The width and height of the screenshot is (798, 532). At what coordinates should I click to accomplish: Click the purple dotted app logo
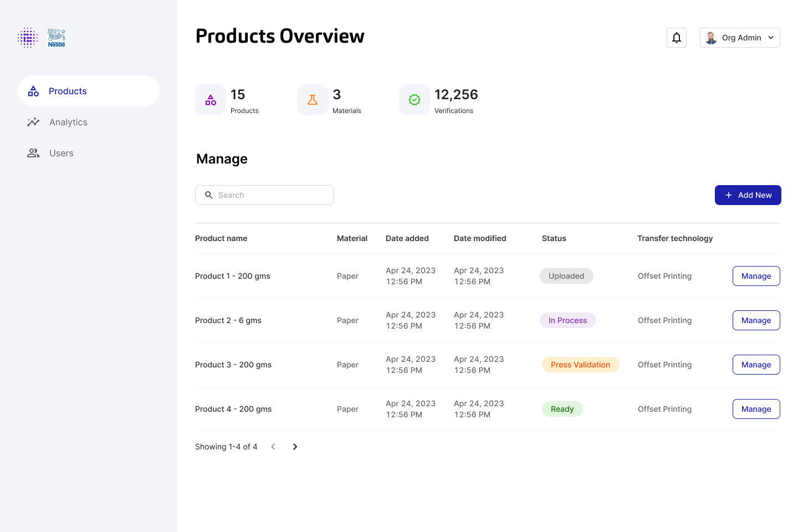tap(28, 38)
